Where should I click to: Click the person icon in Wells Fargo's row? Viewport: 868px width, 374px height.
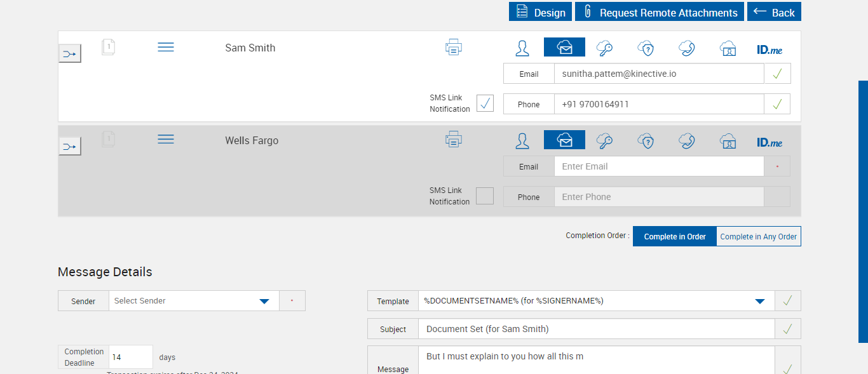point(522,141)
